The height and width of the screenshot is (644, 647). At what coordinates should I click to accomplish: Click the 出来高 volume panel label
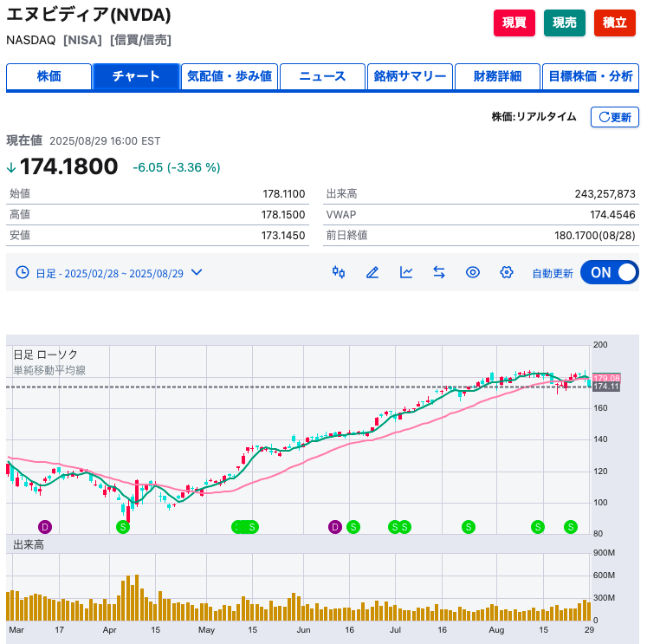coord(29,545)
